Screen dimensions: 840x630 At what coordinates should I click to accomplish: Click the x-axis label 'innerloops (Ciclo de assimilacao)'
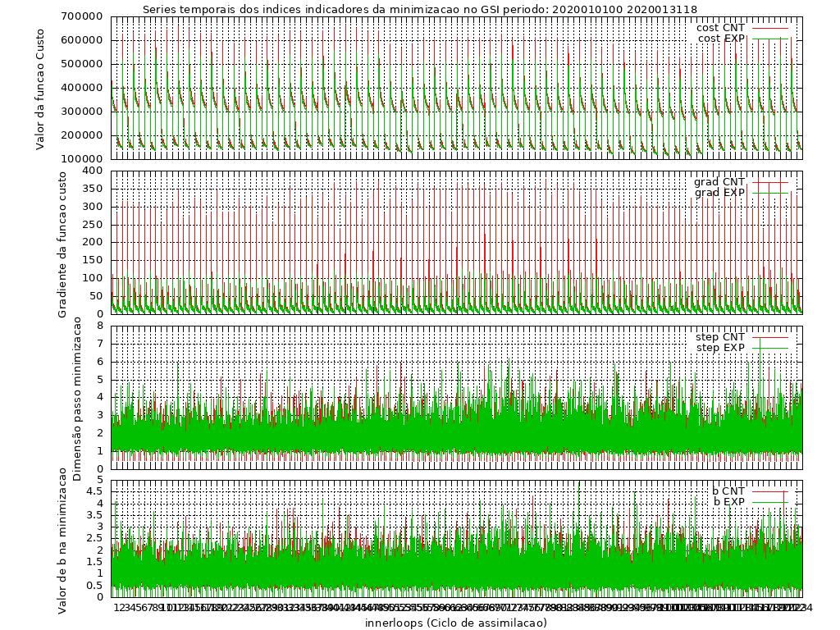click(455, 623)
